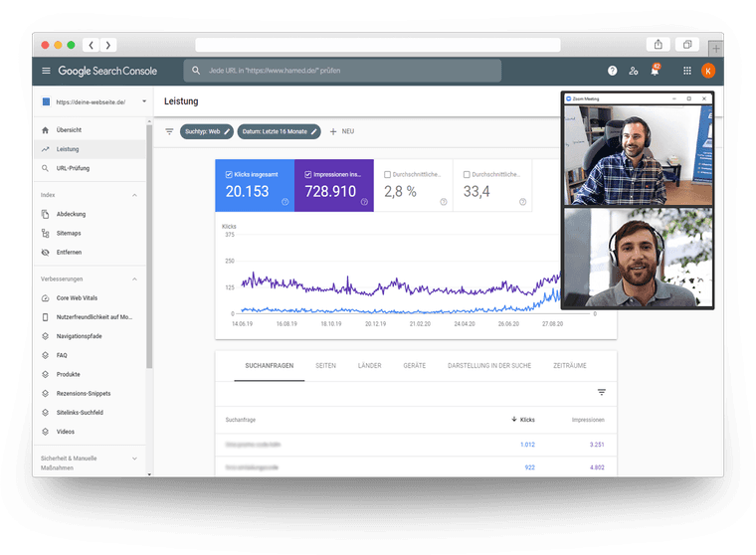Click the plus icon next to NEU
The width and height of the screenshot is (756, 555).
[x=333, y=131]
